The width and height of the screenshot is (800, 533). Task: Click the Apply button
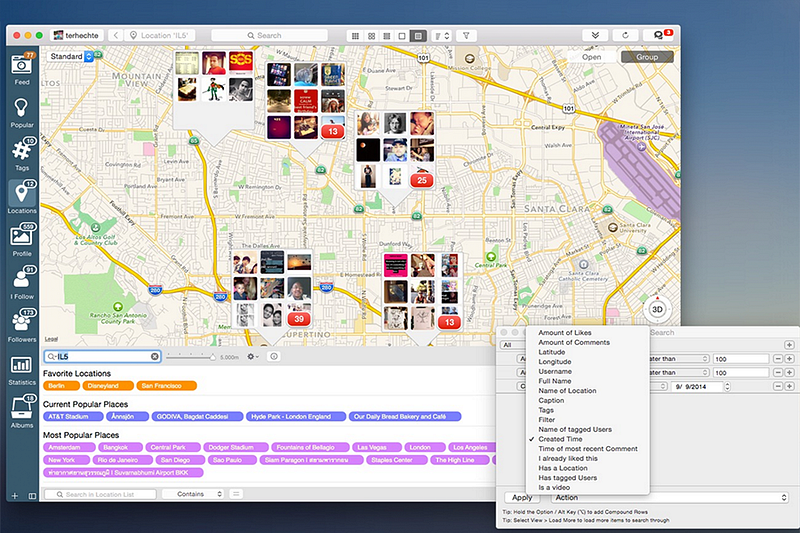[x=522, y=497]
